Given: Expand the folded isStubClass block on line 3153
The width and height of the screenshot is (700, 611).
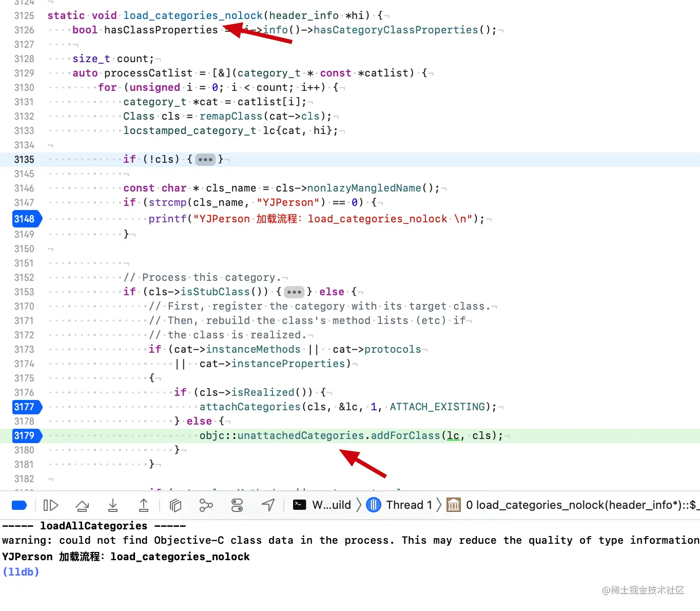Looking at the screenshot, I should pos(294,292).
